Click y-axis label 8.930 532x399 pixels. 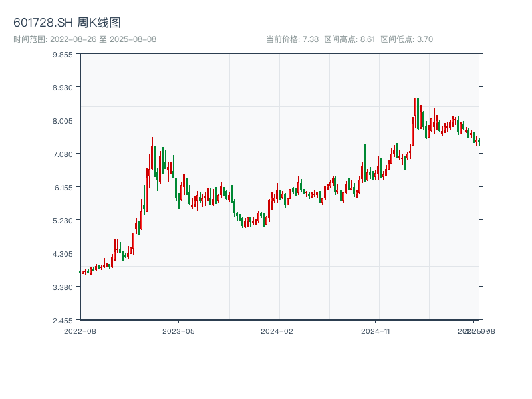coord(63,88)
